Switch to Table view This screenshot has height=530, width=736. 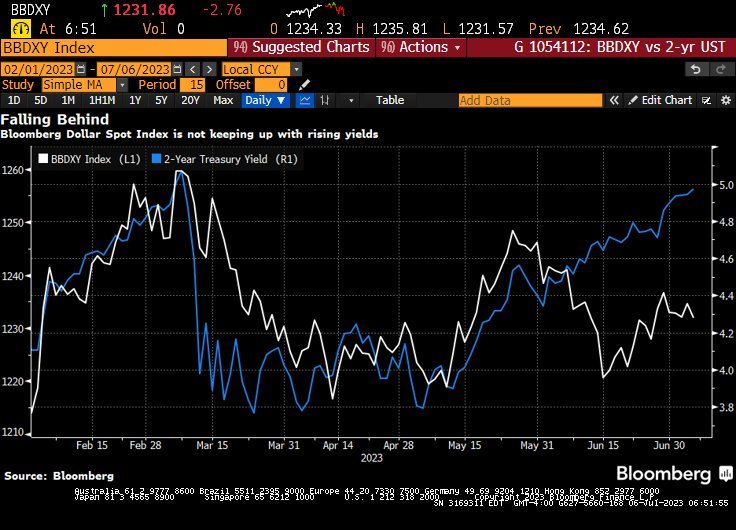coord(390,100)
